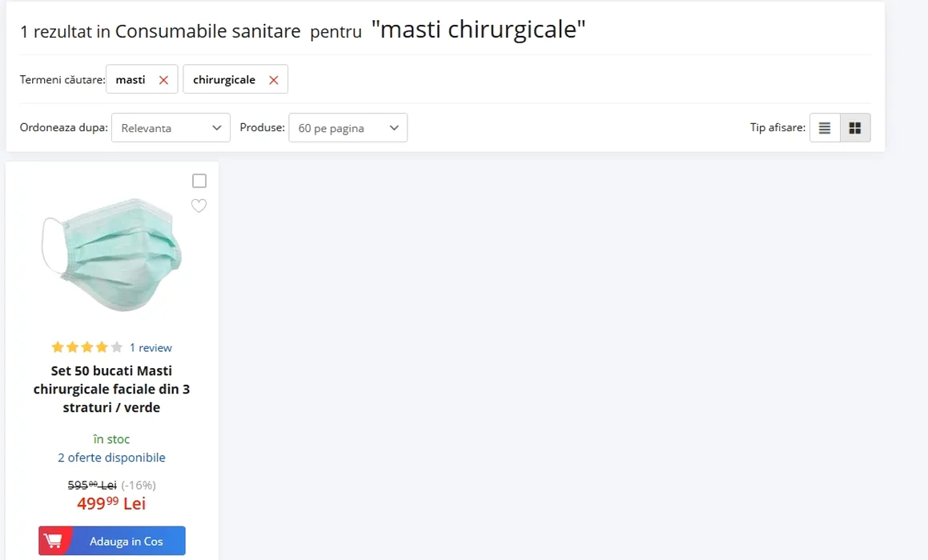Switch to list display view
This screenshot has width=928, height=560.
pos(825,128)
